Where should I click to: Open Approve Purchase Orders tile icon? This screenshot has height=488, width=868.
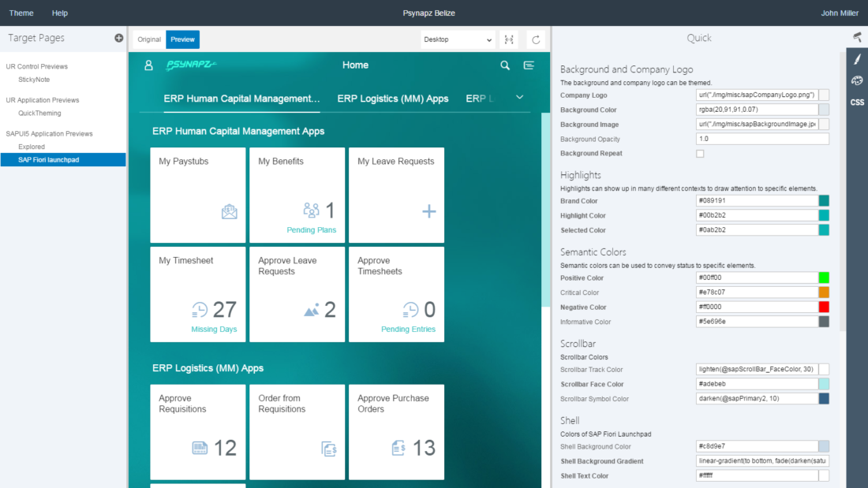[x=398, y=448]
